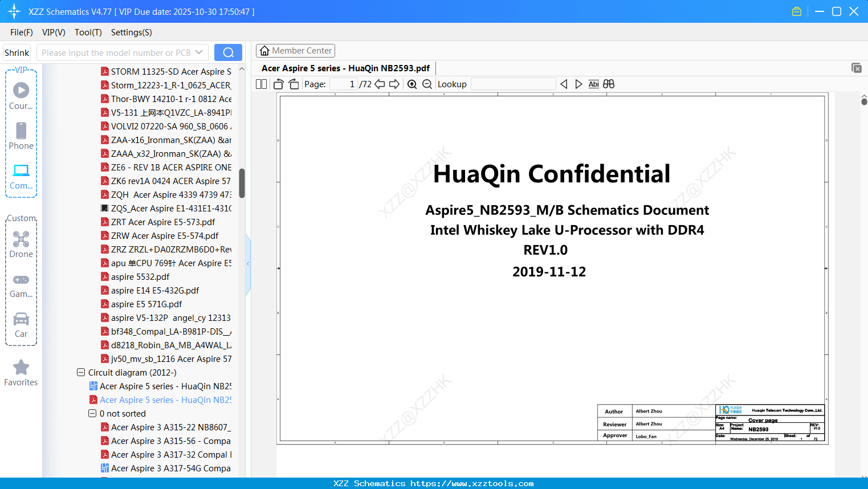Select ZQS_Acer Aspire E1-431E1-431 file
Screen dimensions: 868x489
click(166, 209)
